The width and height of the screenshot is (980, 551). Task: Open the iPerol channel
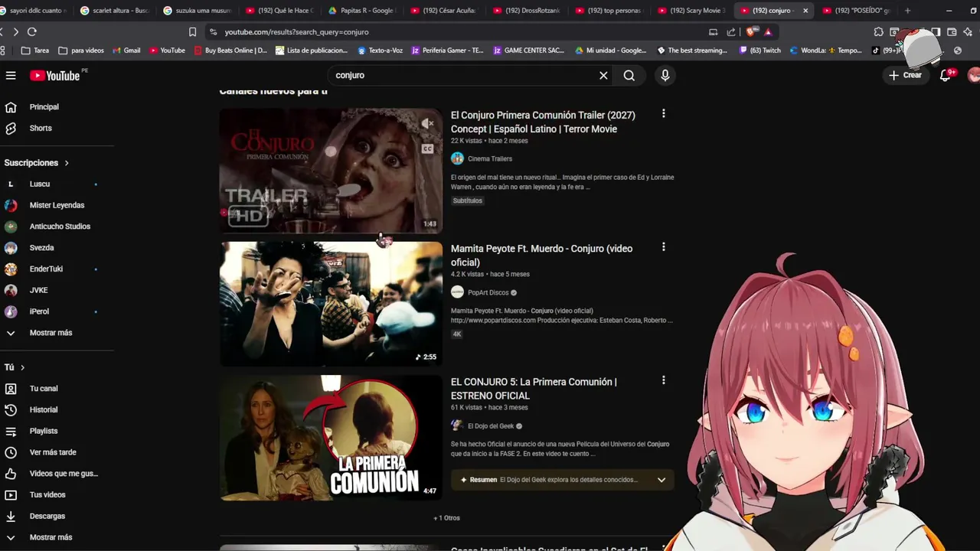[x=39, y=311]
